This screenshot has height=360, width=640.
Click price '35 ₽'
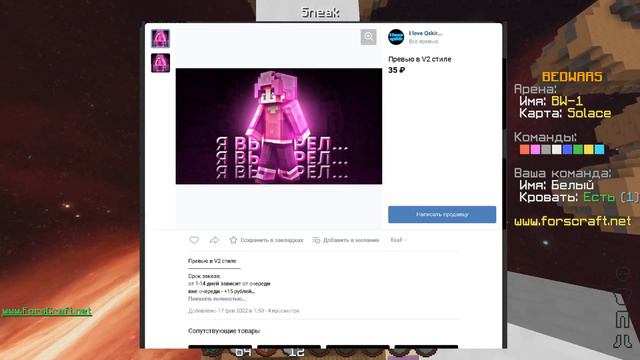(x=396, y=70)
